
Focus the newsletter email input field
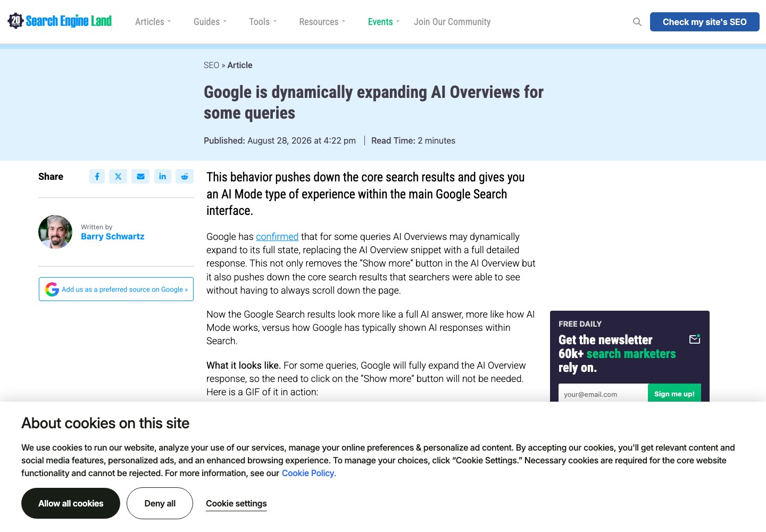(x=603, y=394)
